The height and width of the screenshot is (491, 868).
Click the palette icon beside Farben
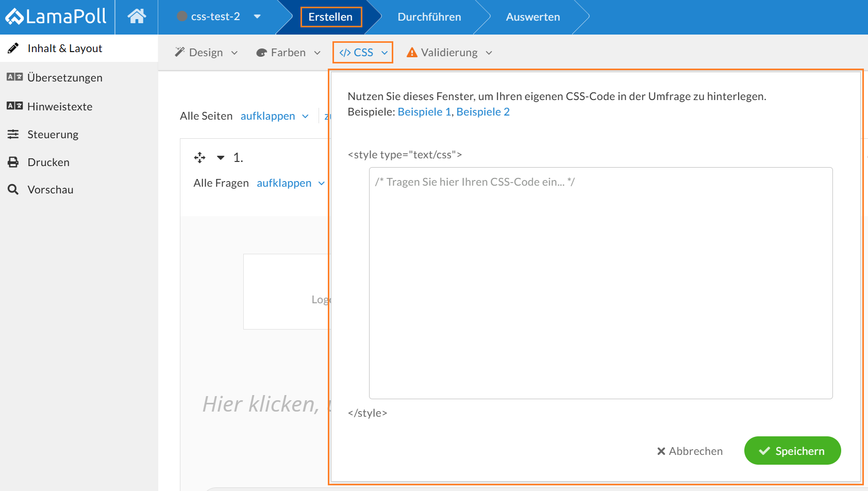pyautogui.click(x=261, y=53)
